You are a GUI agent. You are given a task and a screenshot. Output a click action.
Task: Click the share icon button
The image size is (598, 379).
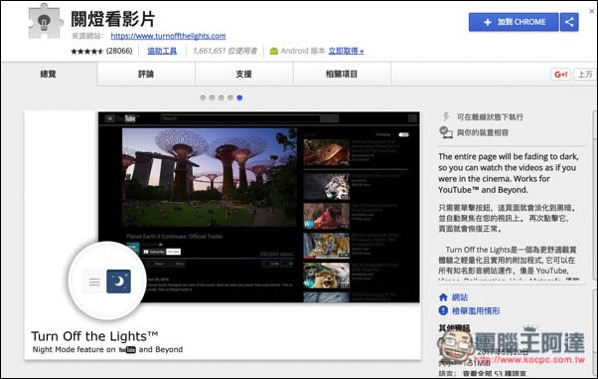[x=569, y=22]
